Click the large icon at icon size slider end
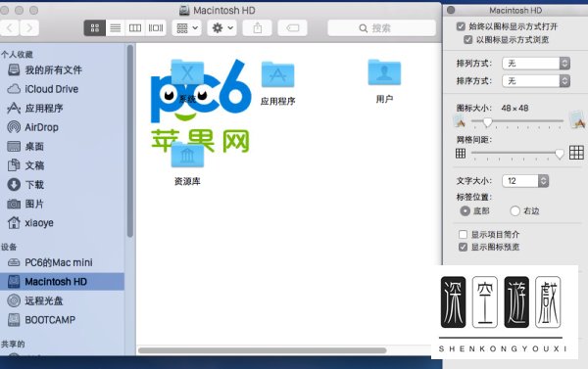This screenshot has height=369, width=588. 577,120
